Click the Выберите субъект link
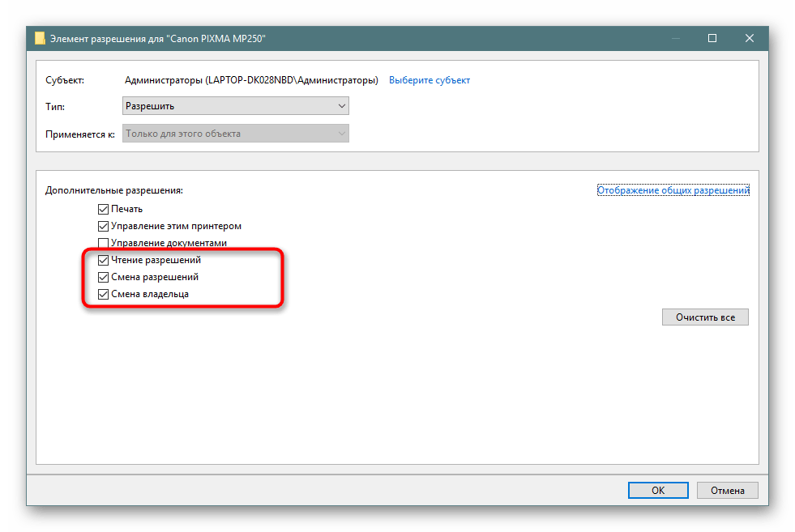 pos(430,80)
